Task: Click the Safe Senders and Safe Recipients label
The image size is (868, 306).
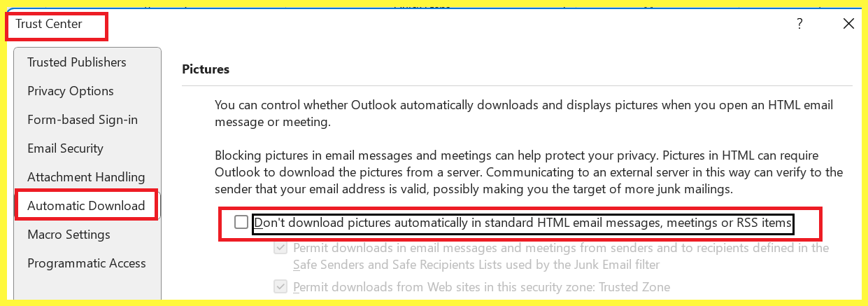Action: (x=561, y=256)
